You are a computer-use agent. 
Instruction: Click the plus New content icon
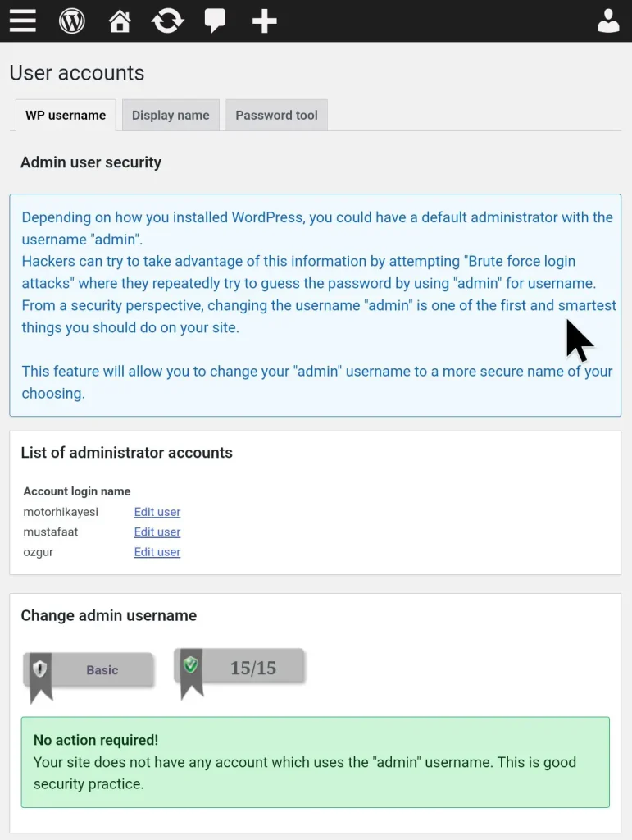point(264,21)
